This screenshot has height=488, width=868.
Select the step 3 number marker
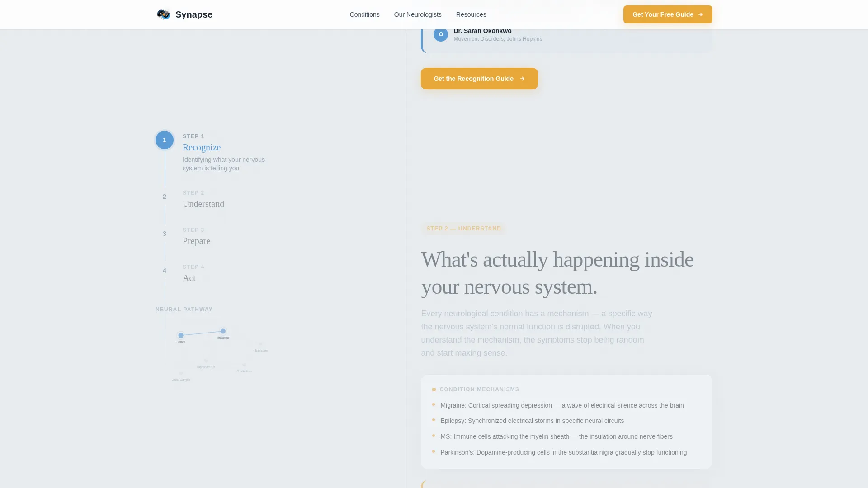point(165,234)
